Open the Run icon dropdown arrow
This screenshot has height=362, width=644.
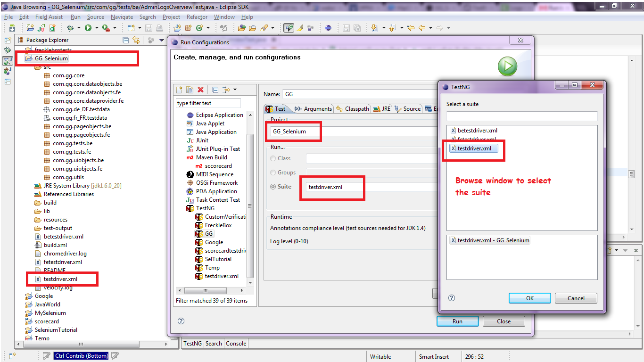click(97, 28)
